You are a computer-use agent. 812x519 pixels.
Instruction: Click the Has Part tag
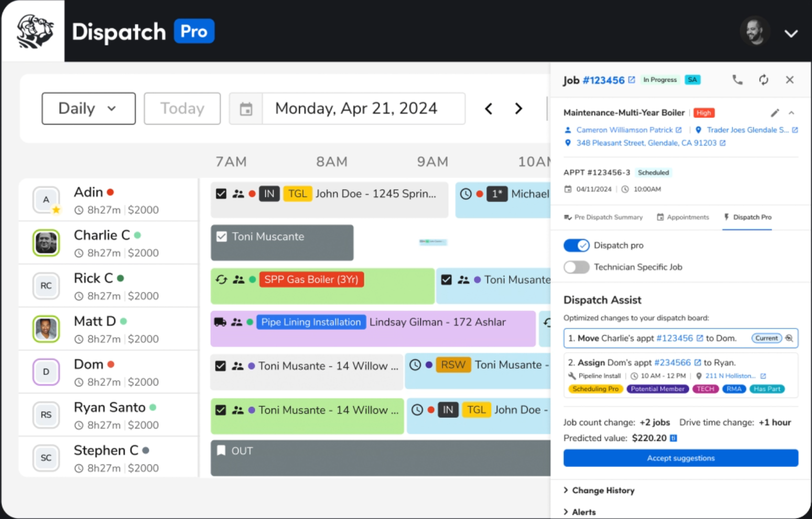tap(767, 389)
